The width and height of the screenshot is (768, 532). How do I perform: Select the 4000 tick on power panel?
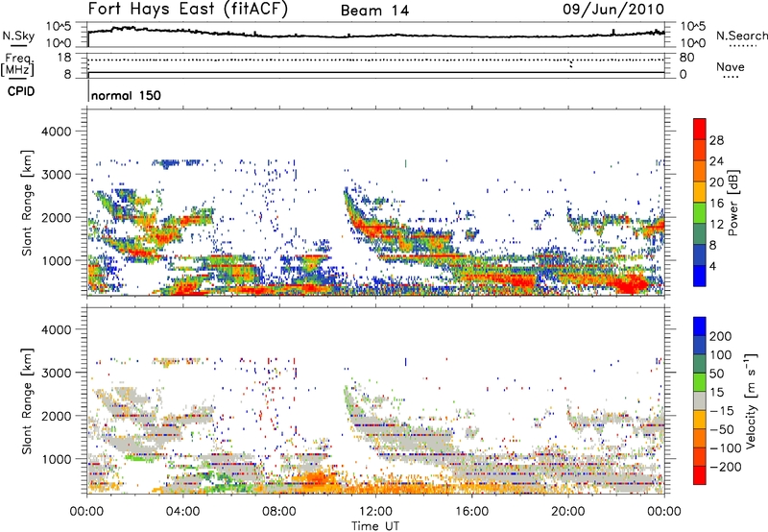[57, 132]
